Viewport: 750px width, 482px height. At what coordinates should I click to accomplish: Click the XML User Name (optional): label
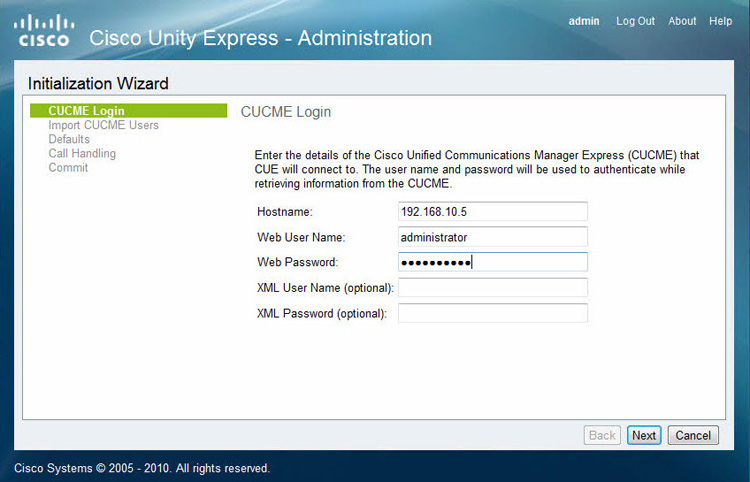325,288
